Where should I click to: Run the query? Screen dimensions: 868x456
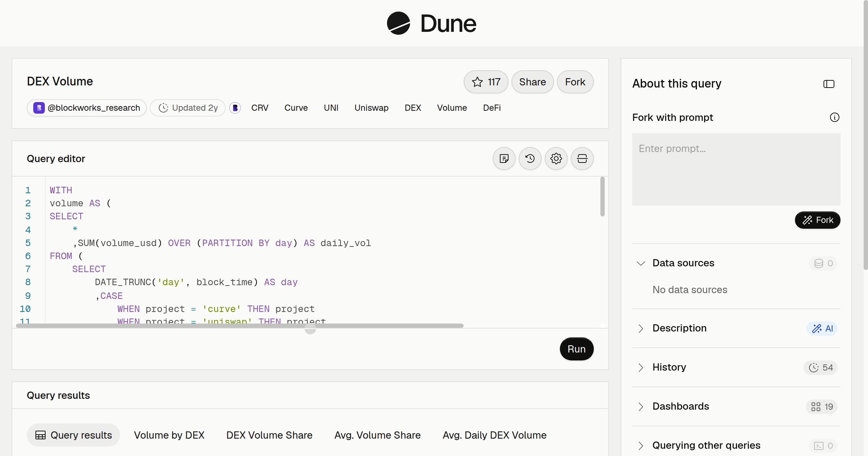(576, 349)
